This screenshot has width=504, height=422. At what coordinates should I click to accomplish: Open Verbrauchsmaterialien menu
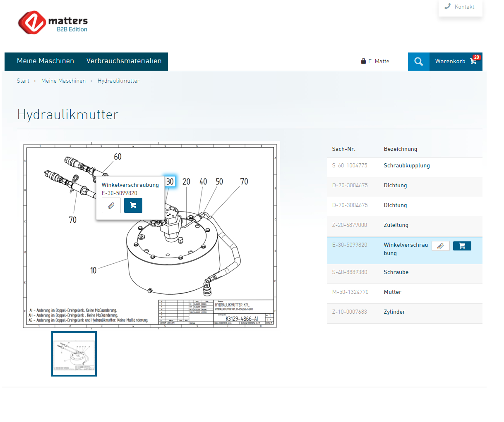click(x=124, y=61)
